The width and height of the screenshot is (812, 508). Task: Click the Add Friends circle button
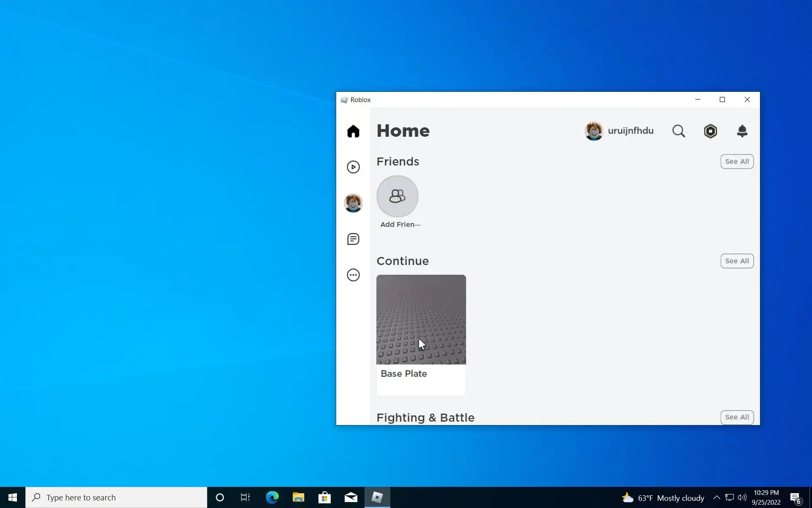point(397,196)
